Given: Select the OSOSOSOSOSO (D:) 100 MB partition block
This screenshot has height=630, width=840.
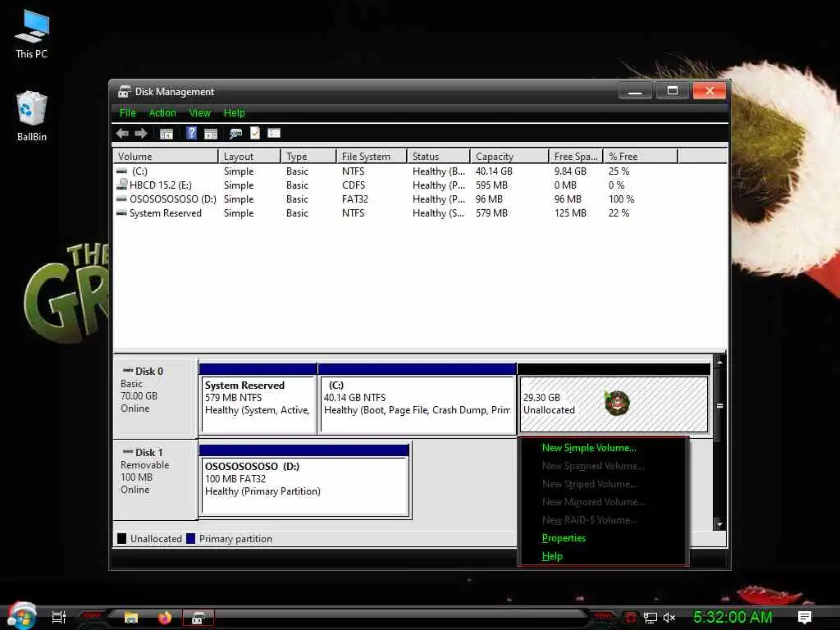Looking at the screenshot, I should pos(304,481).
